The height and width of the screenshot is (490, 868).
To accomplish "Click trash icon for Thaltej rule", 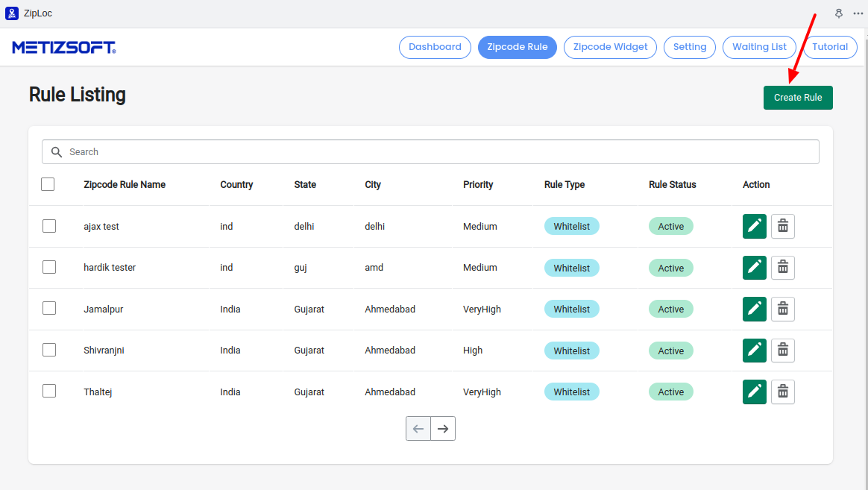I will tap(782, 392).
